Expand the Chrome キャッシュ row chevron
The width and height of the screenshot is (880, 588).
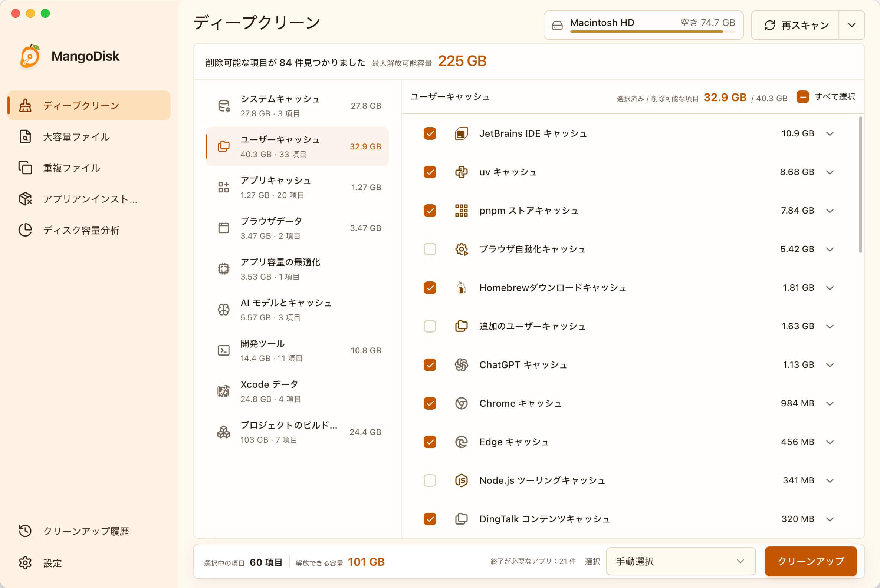[830, 404]
